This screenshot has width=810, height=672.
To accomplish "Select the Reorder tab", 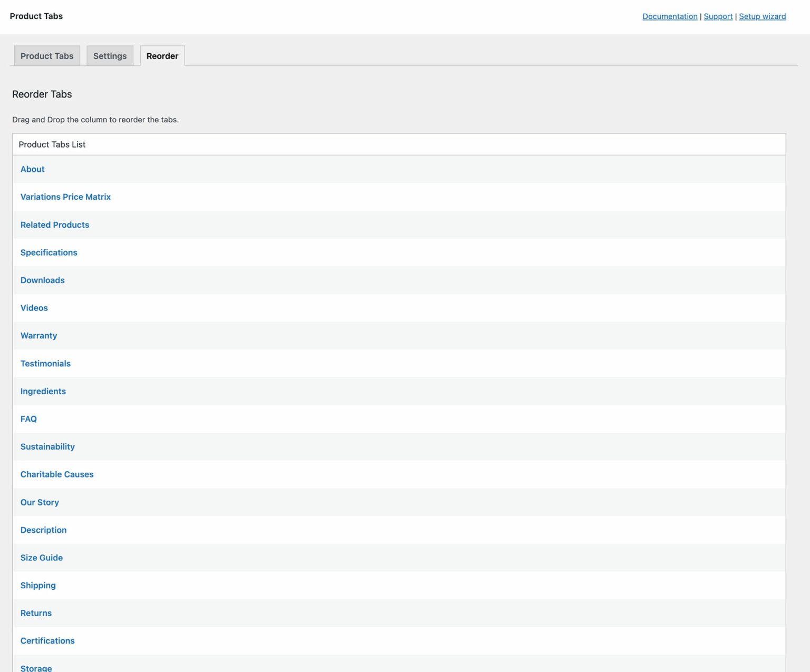I will [x=162, y=56].
